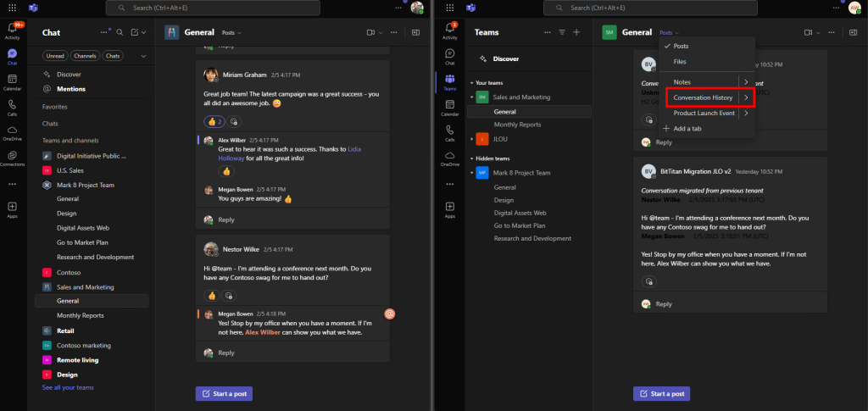The height and width of the screenshot is (411, 868).
Task: Expand the Notes submenu arrow
Action: coord(746,82)
